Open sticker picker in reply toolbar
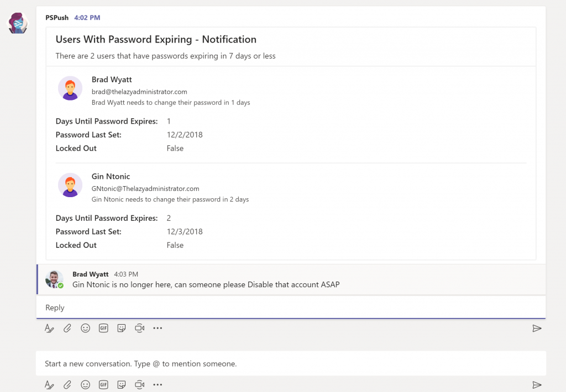The width and height of the screenshot is (566, 392). [x=121, y=328]
